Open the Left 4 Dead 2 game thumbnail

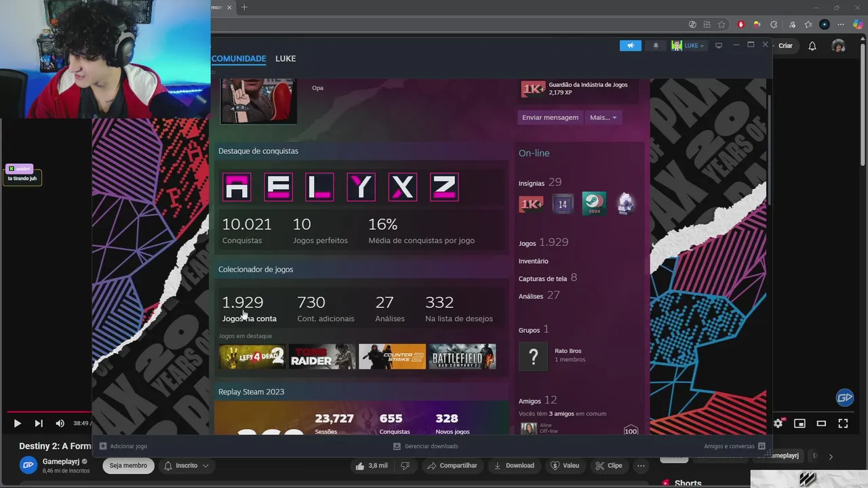pyautogui.click(x=252, y=357)
